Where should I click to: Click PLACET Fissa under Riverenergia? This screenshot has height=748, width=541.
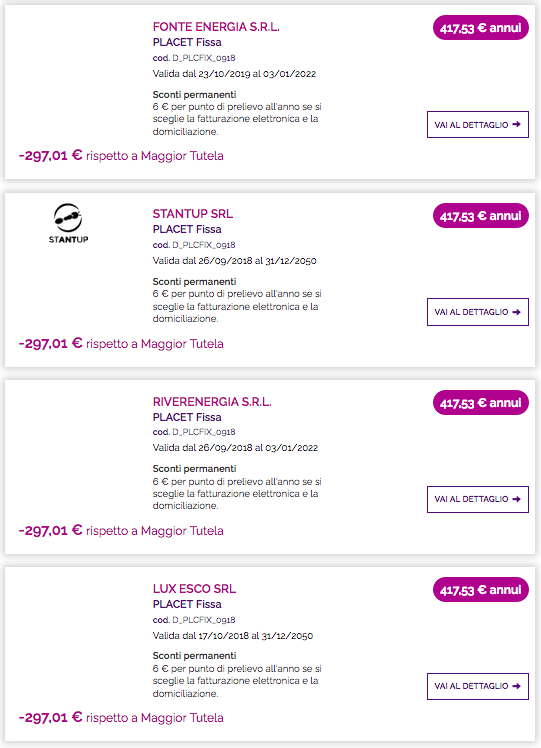[187, 417]
